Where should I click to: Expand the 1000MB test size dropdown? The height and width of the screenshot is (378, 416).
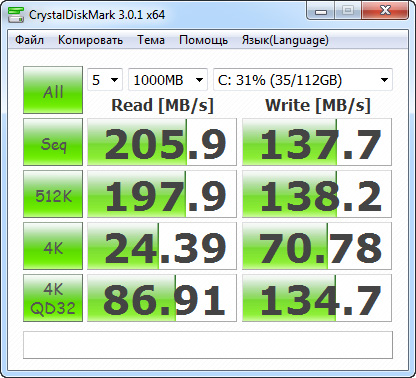pyautogui.click(x=168, y=80)
